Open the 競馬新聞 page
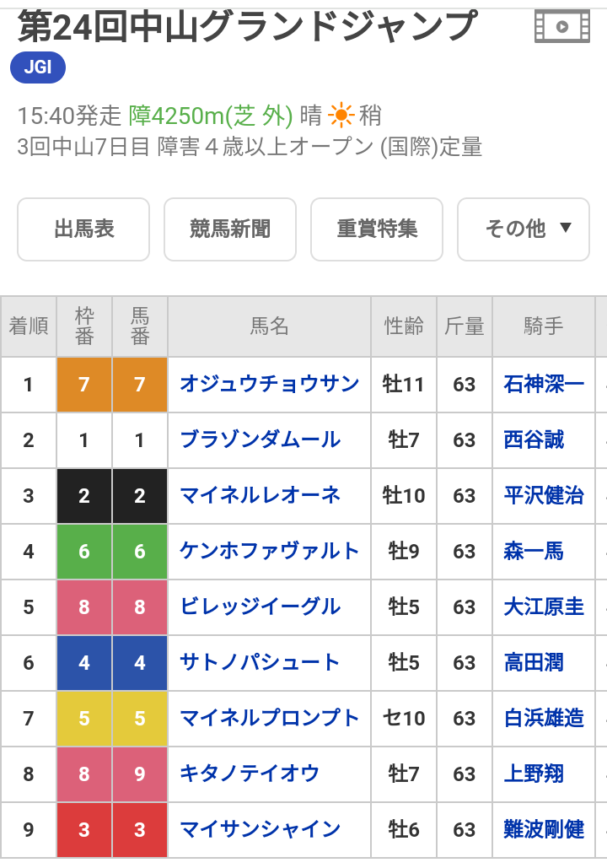Viewport: 607px width, 868px height. point(230,229)
